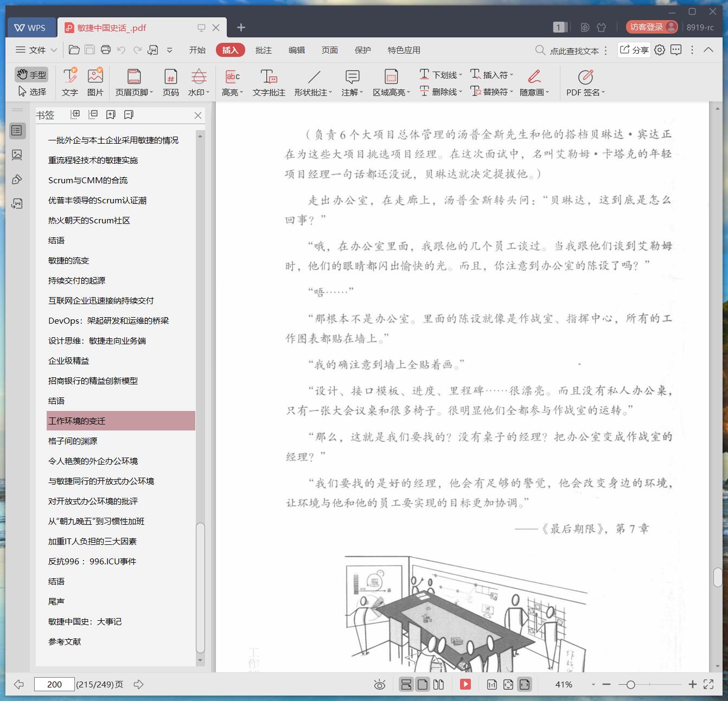Open the 页眉页脚 header-footer dropdown
Viewport: 728px width, 701px height.
click(134, 82)
